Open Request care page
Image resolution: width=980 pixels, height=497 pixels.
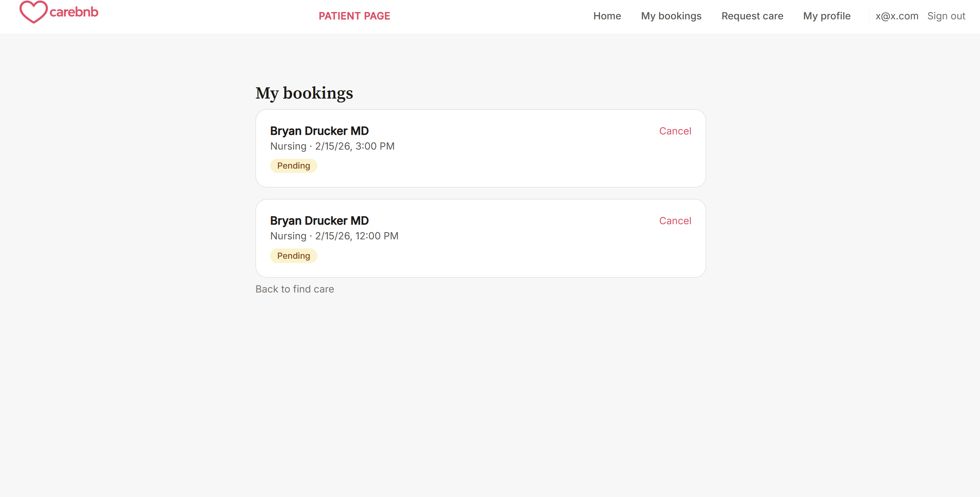coord(752,16)
